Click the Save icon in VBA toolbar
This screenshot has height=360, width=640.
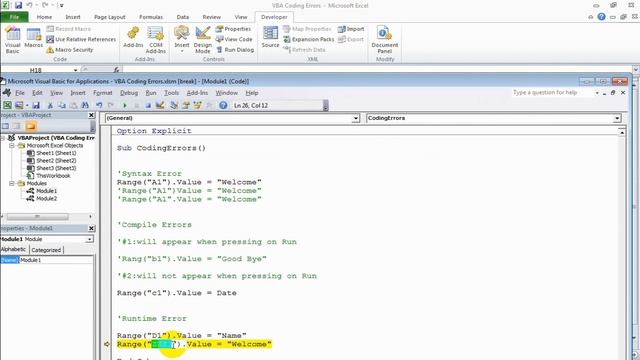click(36, 105)
